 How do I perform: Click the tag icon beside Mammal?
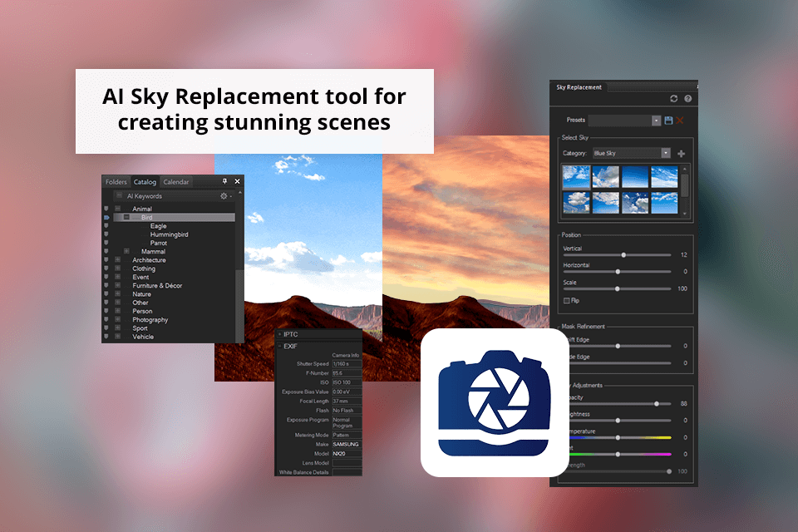[106, 252]
